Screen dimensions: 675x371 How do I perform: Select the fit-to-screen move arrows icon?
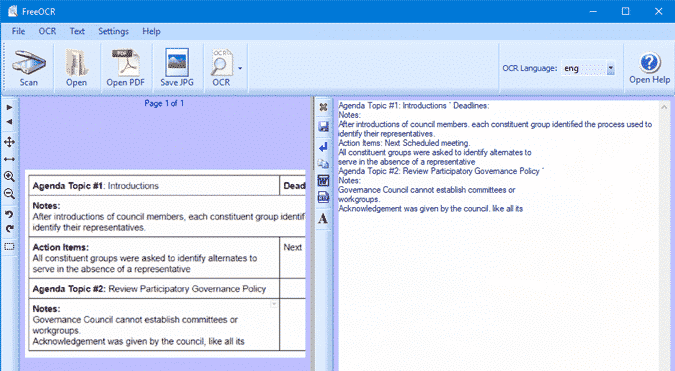coord(9,142)
